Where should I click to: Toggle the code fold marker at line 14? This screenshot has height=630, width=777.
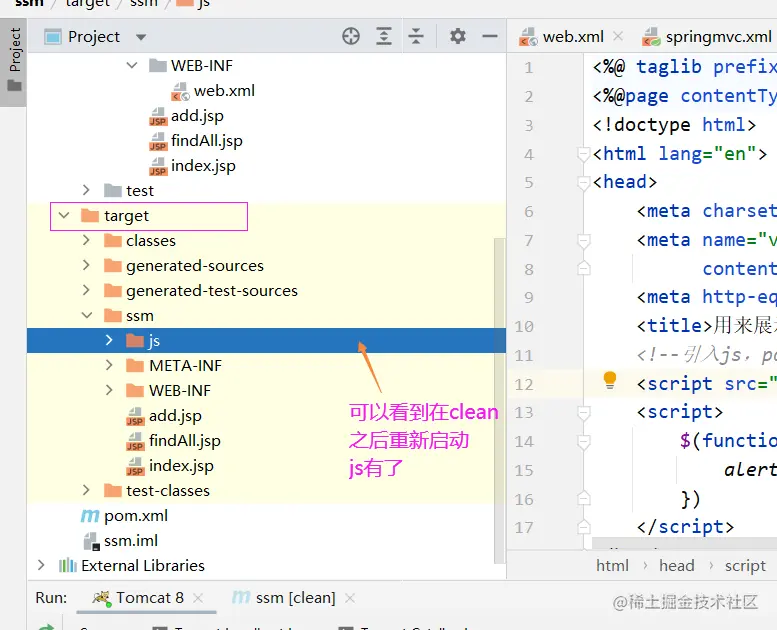(584, 441)
